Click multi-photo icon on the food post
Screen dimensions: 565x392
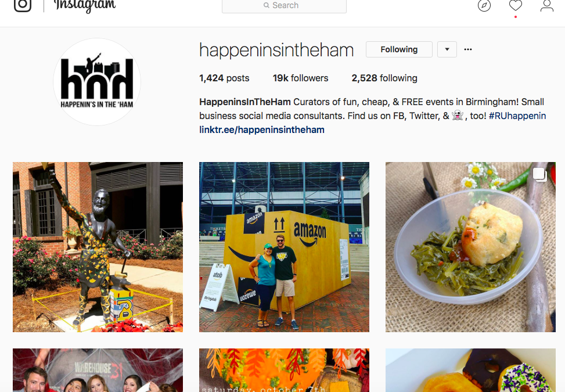(x=539, y=174)
